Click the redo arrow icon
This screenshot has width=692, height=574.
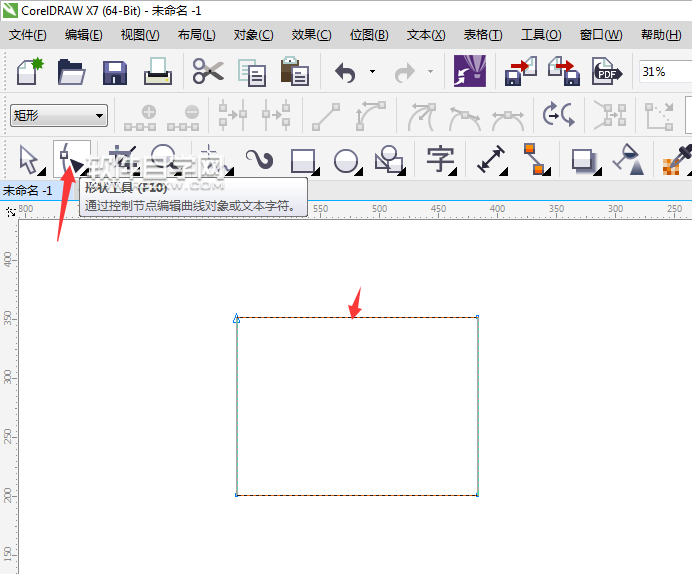(x=404, y=72)
